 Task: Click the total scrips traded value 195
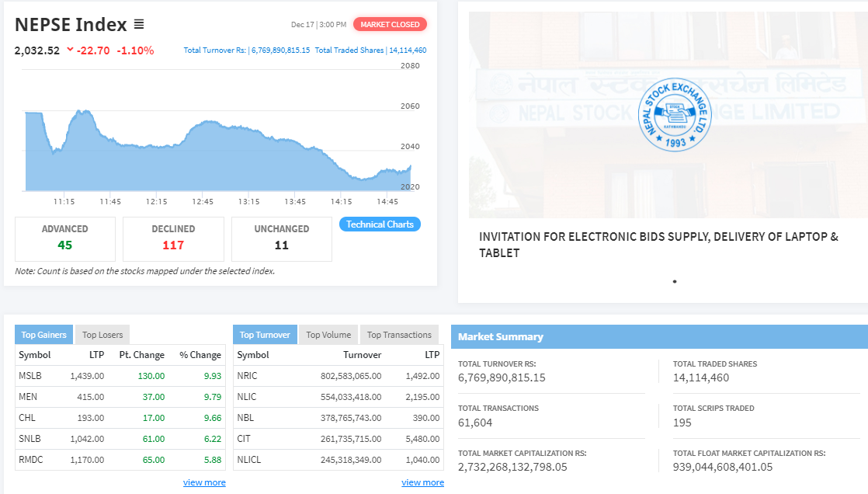(682, 423)
